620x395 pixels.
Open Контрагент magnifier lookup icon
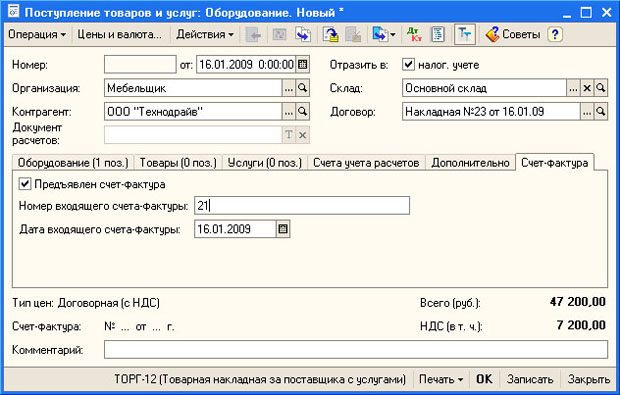coord(302,112)
